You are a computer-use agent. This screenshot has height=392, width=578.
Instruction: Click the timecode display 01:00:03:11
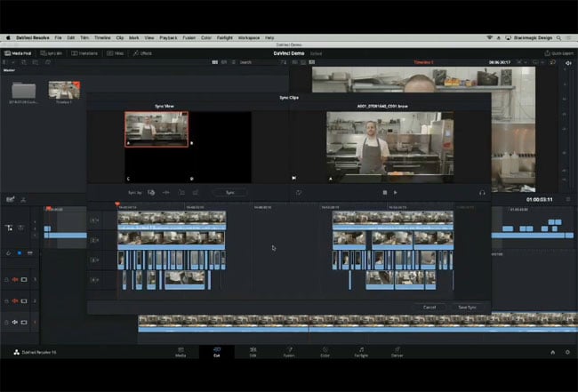point(539,199)
